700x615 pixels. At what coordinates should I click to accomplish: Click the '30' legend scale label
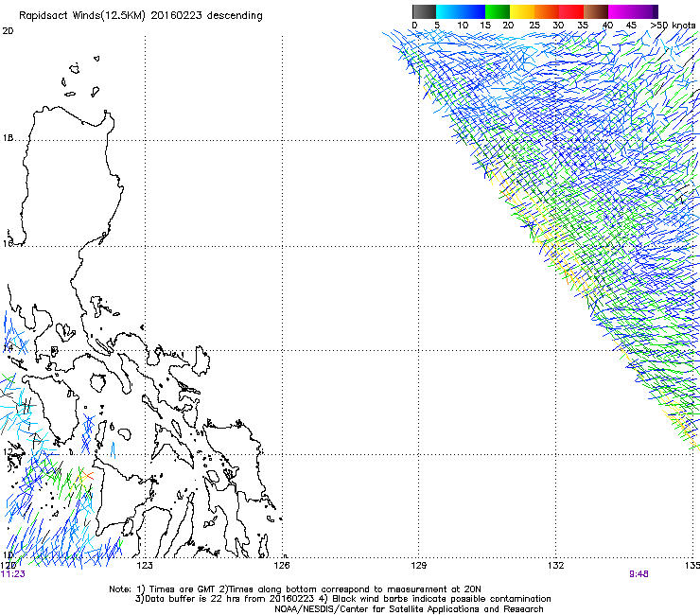558,26
